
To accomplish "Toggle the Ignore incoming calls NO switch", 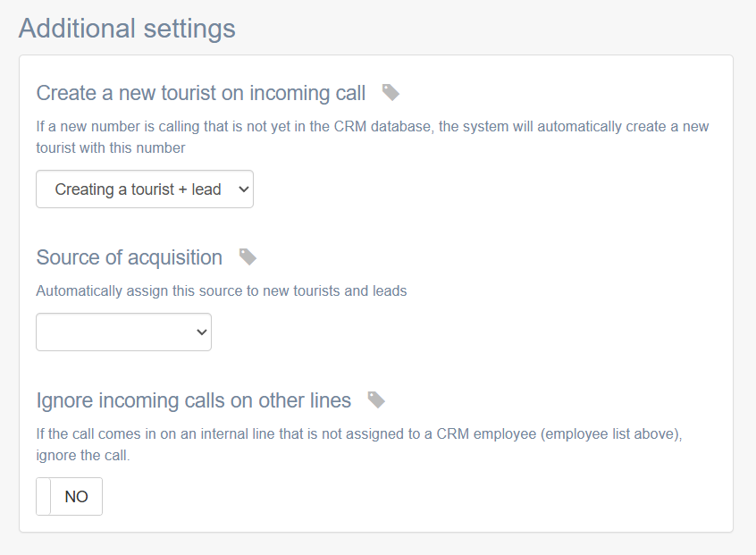I will 70,497.
